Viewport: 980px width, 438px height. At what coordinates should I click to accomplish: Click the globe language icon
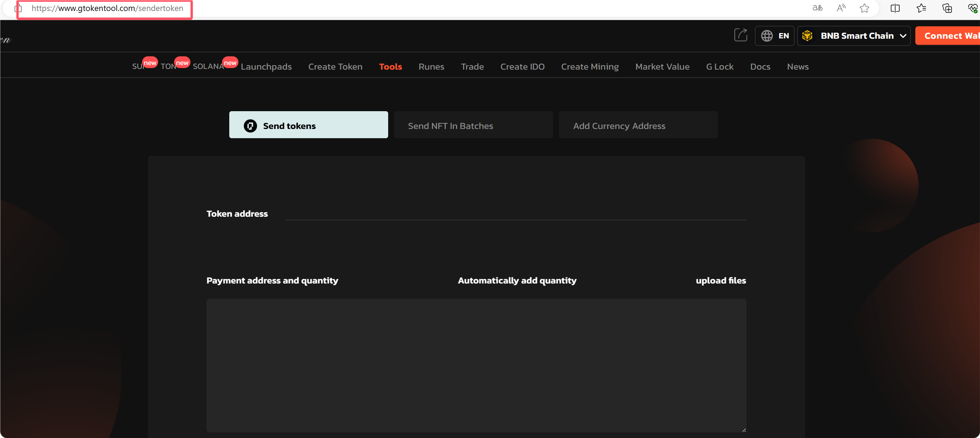[766, 36]
